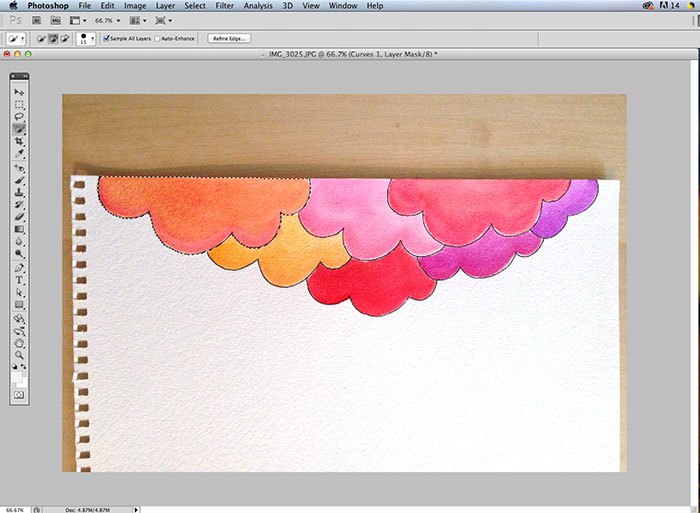Viewport: 700px width, 513px height.
Task: Select the Quick Selection tool in toolbox
Action: point(19,129)
